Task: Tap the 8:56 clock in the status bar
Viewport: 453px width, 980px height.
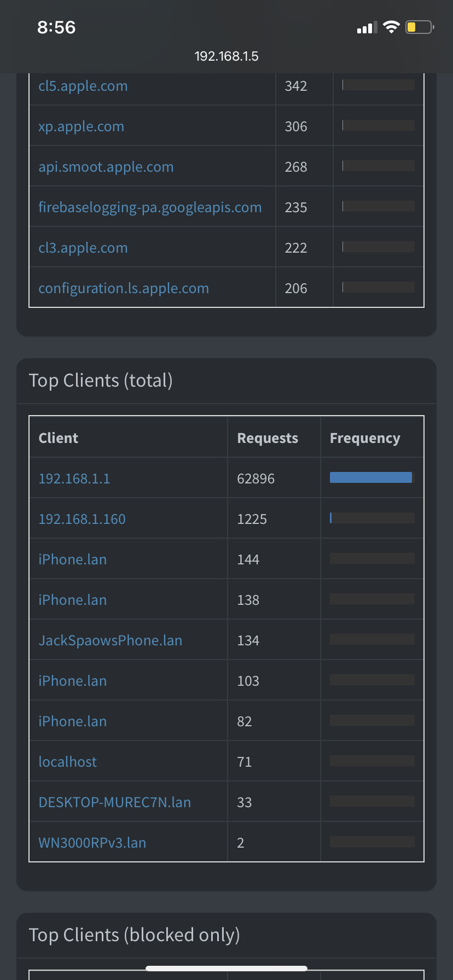Action: tap(56, 27)
